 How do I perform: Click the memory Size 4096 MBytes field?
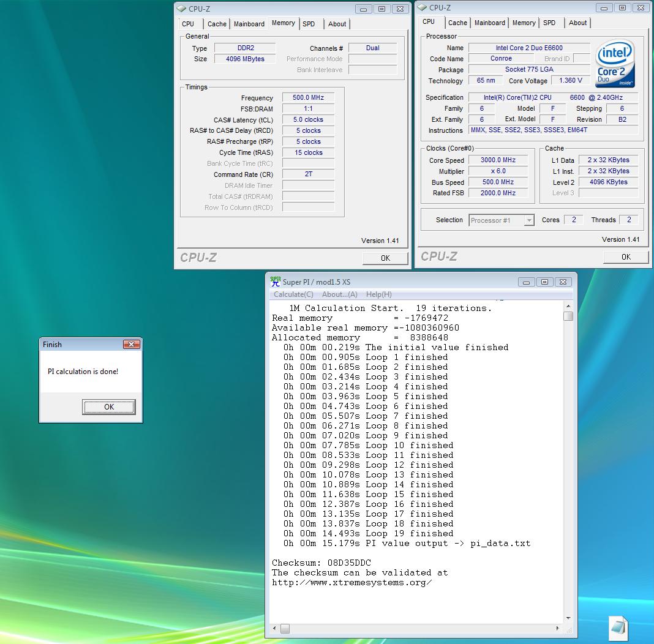click(x=245, y=59)
